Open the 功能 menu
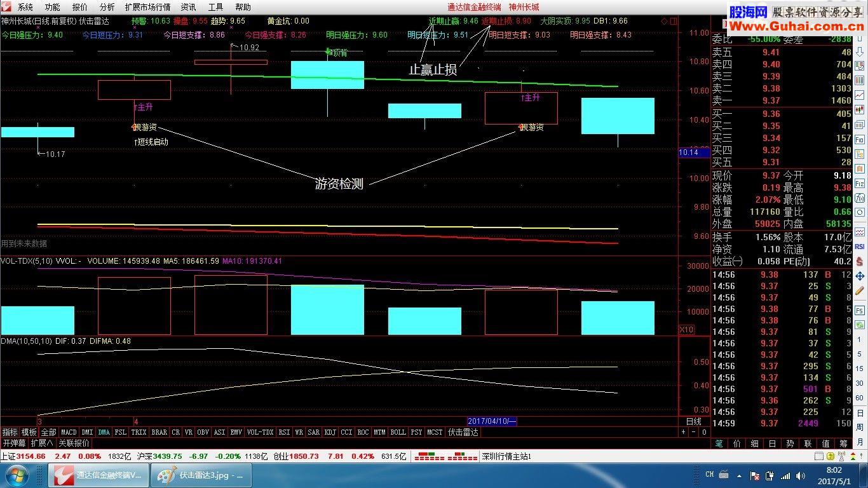This screenshot has width=868, height=488. (53, 7)
